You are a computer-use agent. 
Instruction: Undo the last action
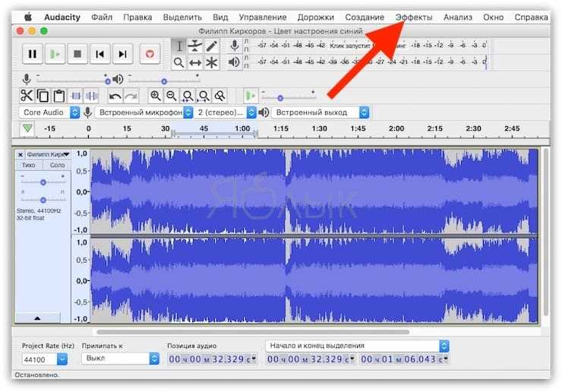coord(115,96)
